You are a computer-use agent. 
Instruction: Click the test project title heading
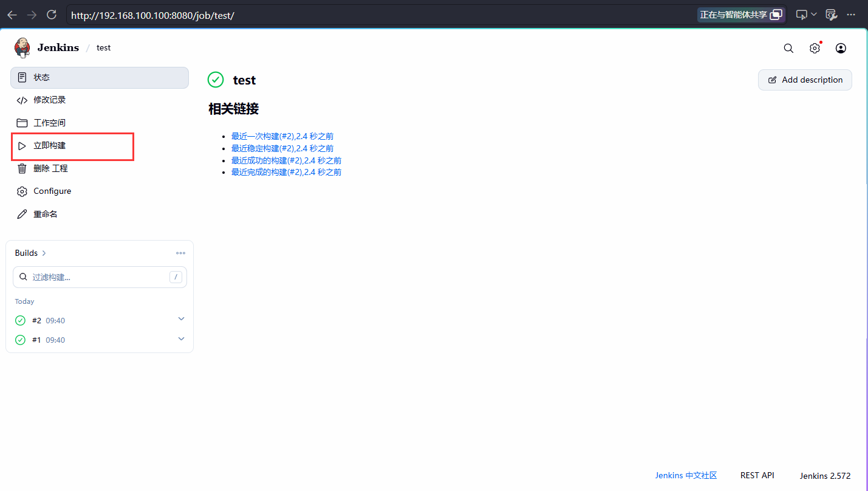244,80
